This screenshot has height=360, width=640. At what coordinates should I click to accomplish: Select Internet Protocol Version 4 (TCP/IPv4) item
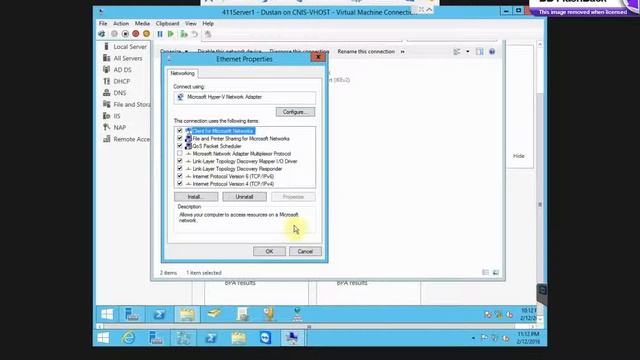coord(233,184)
